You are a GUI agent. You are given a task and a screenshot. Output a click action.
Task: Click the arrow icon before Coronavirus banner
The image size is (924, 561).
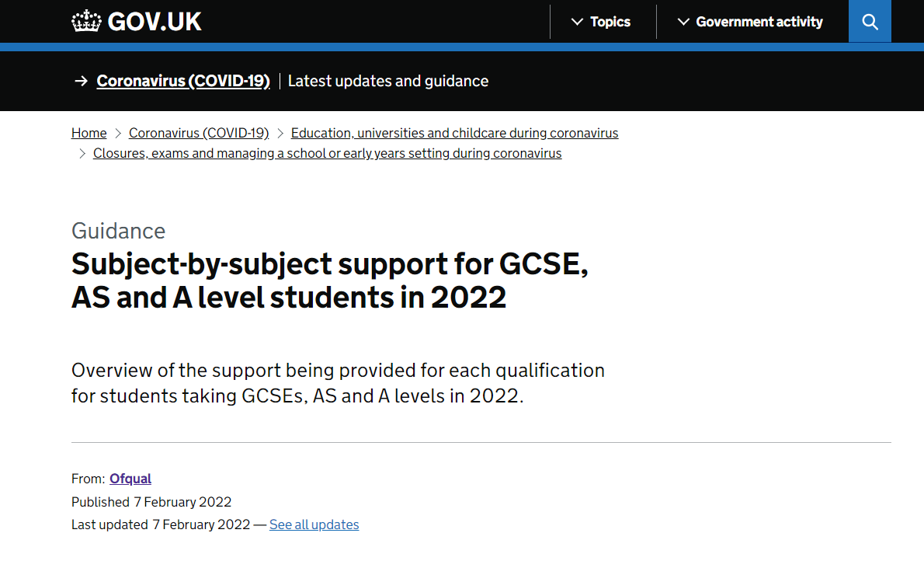point(82,81)
